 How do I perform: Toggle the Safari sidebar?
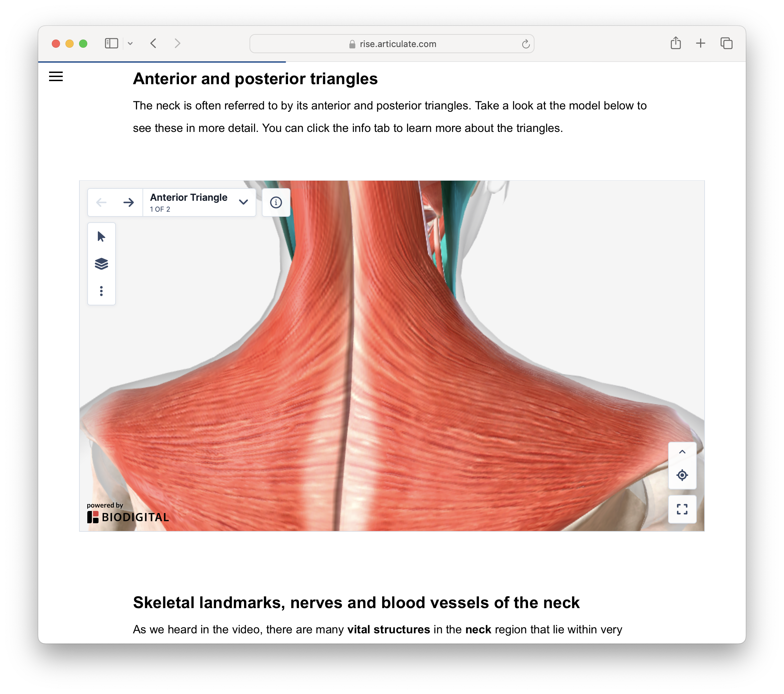coord(111,44)
